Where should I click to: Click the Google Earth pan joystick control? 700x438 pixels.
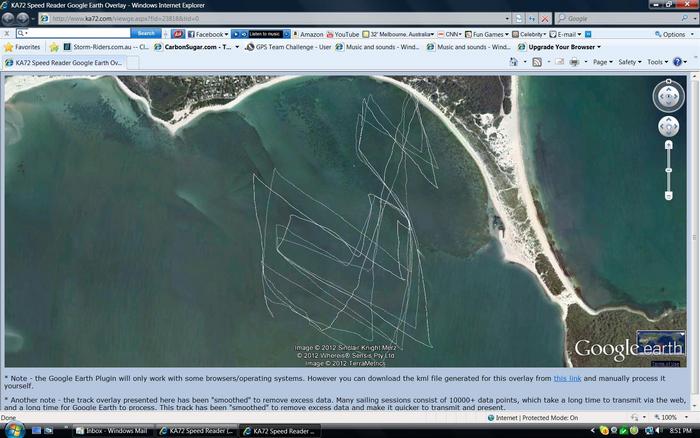pos(668,127)
